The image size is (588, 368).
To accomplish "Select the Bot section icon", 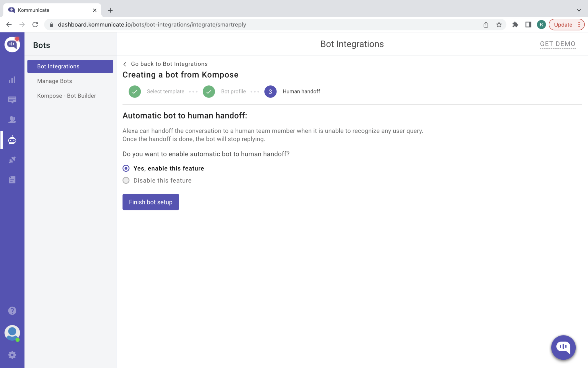I will coord(12,140).
